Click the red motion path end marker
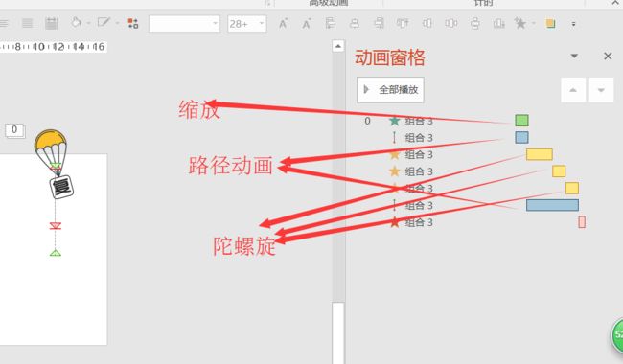 [56, 226]
